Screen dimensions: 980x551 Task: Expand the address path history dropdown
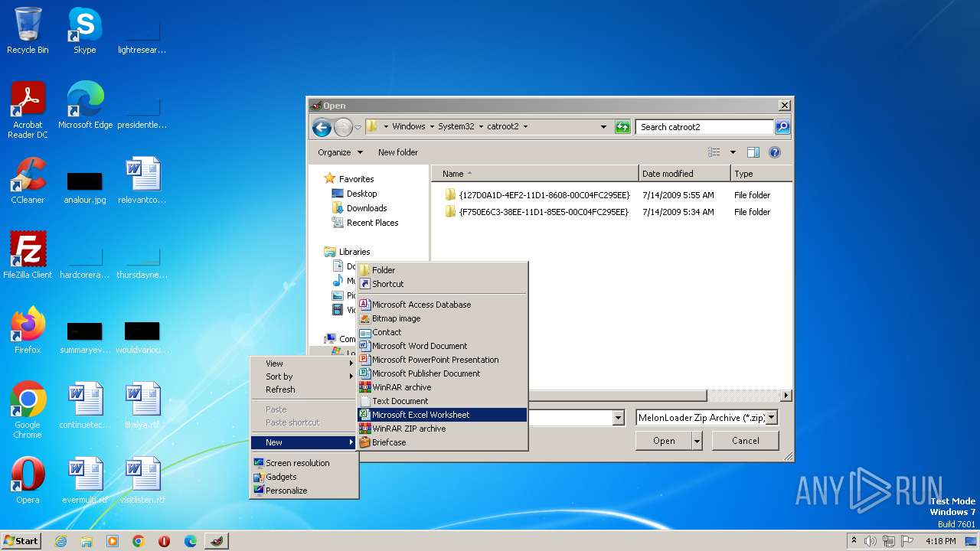pos(603,127)
